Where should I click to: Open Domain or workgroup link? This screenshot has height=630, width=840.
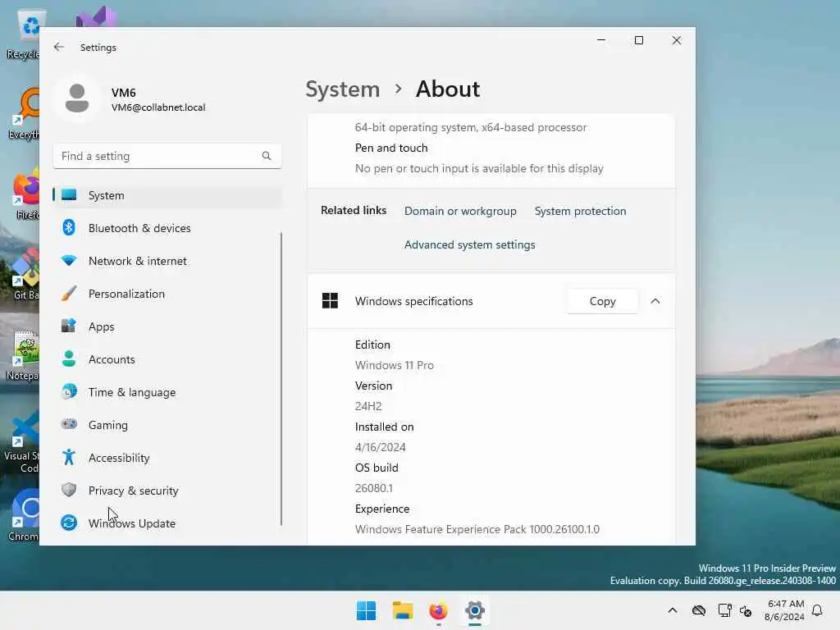click(460, 211)
